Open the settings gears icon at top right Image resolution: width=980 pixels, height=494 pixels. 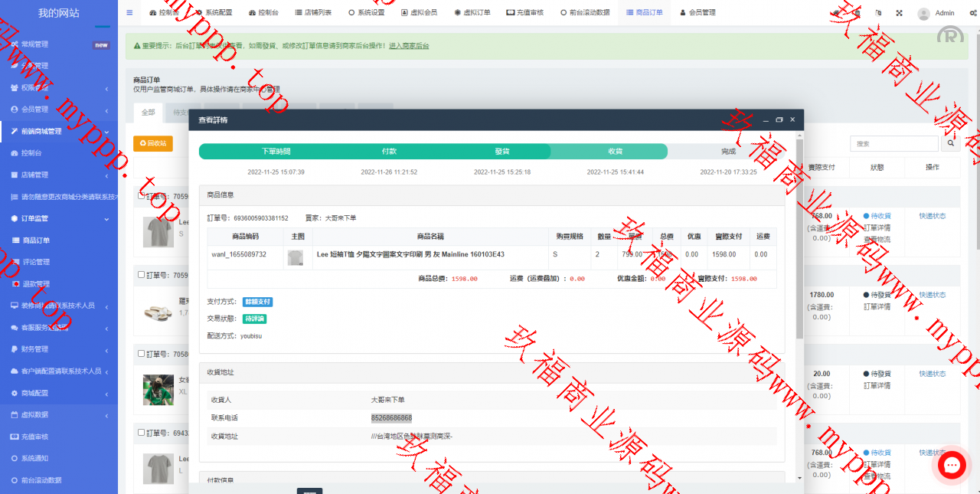pos(975,13)
